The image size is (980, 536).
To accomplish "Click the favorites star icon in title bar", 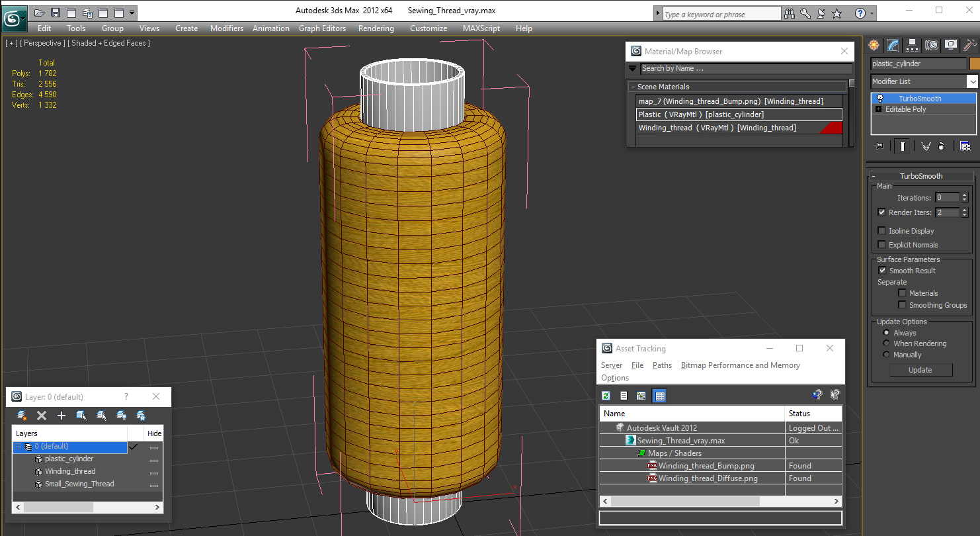I will coord(837,13).
